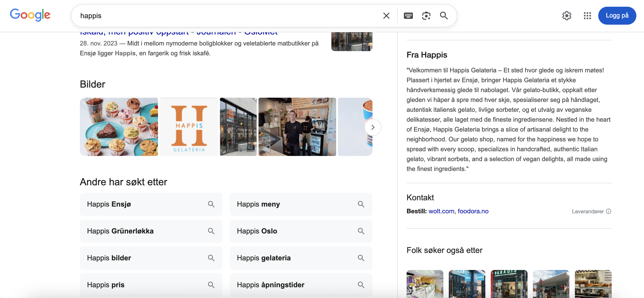Open quick settings with the gear icon

pos(567,15)
